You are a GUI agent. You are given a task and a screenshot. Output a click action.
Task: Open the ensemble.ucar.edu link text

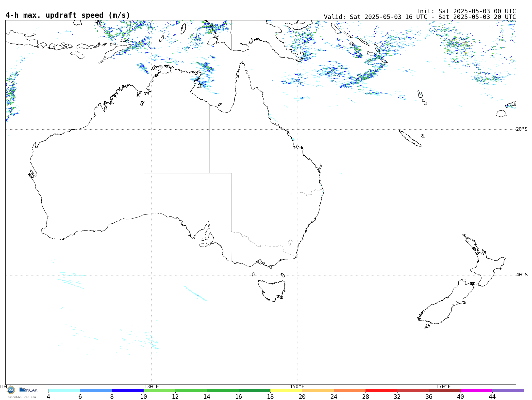coord(22,397)
